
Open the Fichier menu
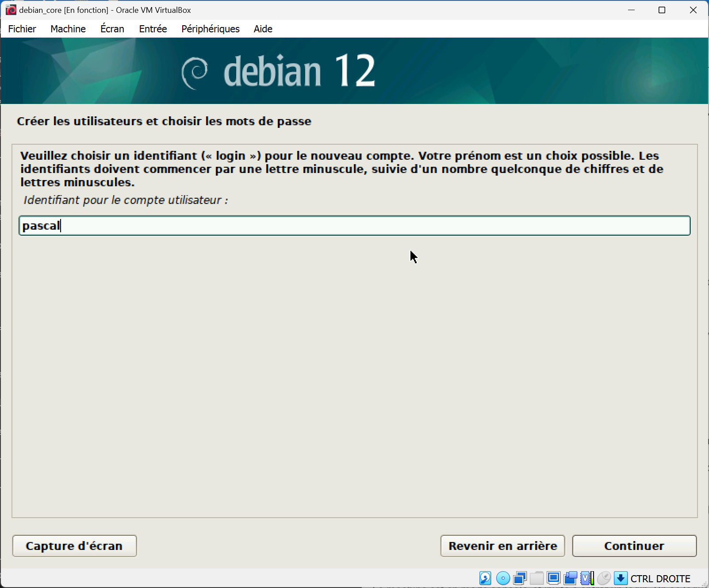click(22, 29)
